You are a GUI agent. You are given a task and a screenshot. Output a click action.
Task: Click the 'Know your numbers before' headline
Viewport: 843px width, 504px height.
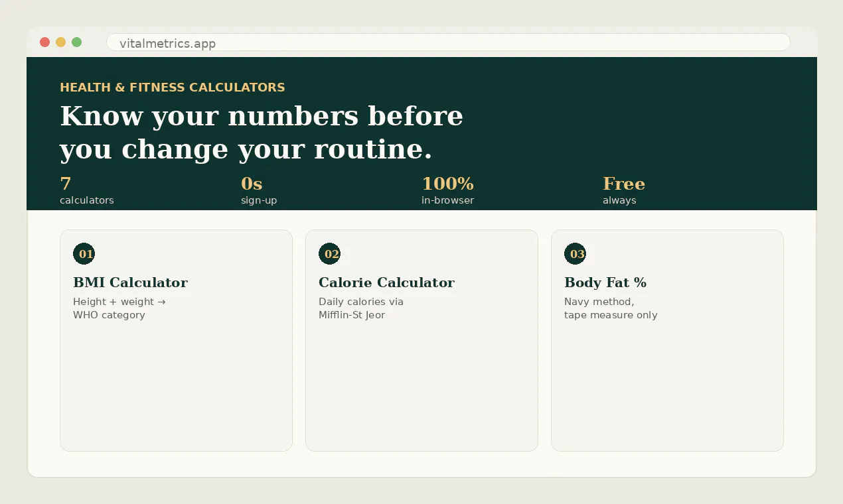pyautogui.click(x=262, y=116)
